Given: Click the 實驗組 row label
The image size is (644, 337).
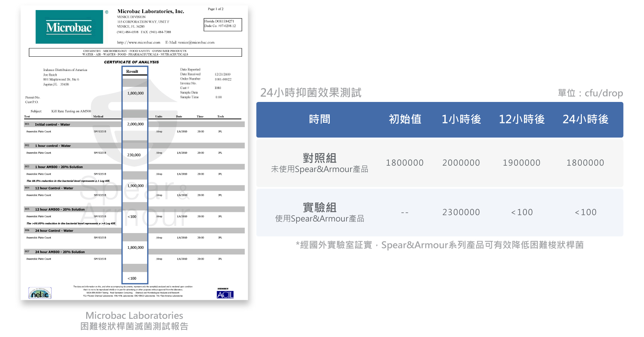Looking at the screenshot, I should (319, 207).
